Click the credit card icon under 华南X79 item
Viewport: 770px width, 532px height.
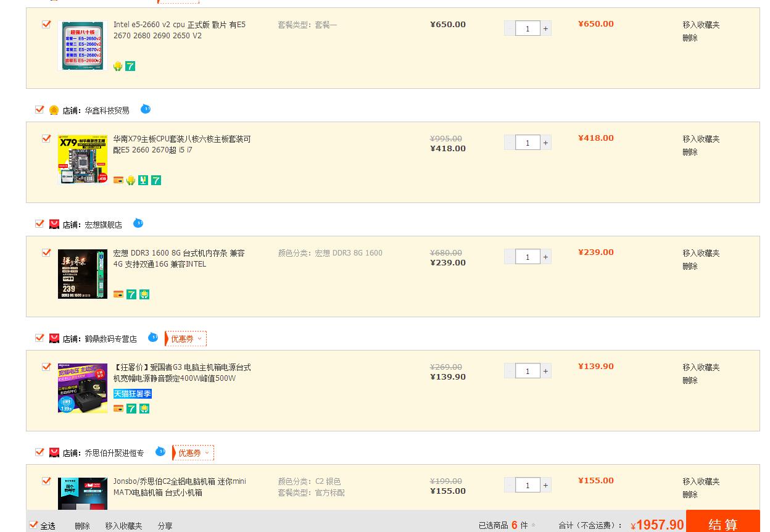tap(118, 180)
